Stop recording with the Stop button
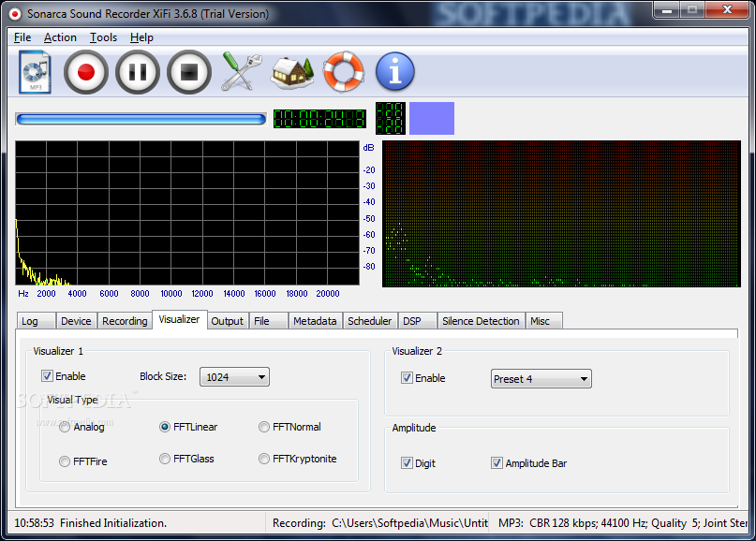756x541 pixels. click(189, 72)
